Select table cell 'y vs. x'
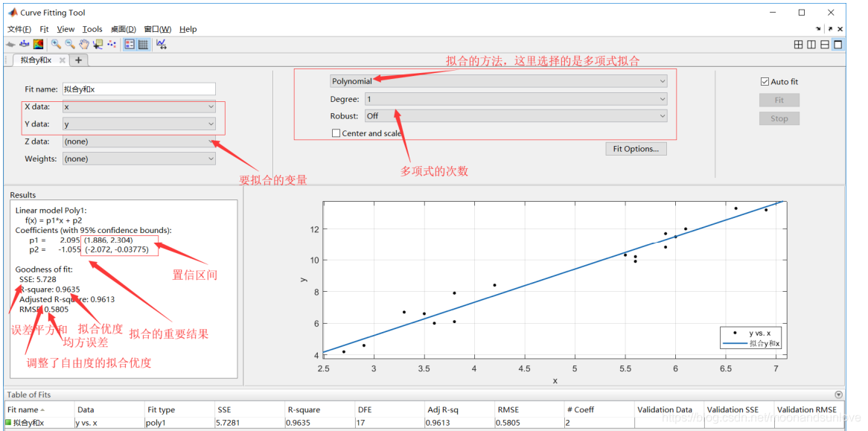 (x=109, y=423)
